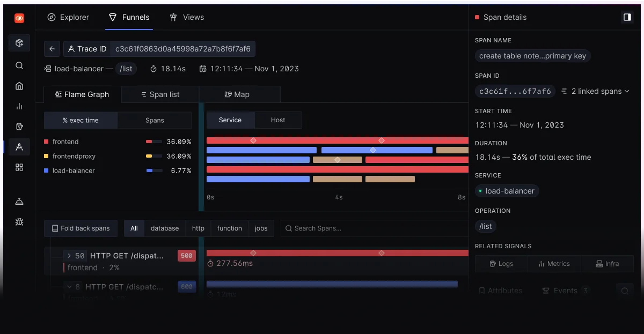Viewport: 644px width, 334px height.
Task: Click the /list operation chip in span details
Action: [485, 226]
